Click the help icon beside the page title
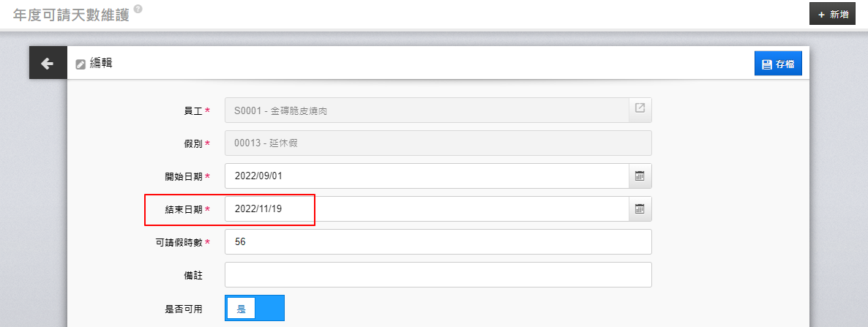Viewport: 868px width, 327px height. coord(138,9)
